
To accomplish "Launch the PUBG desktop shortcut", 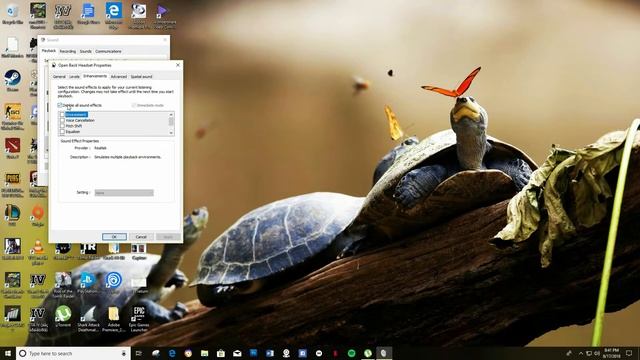I will pos(12,184).
